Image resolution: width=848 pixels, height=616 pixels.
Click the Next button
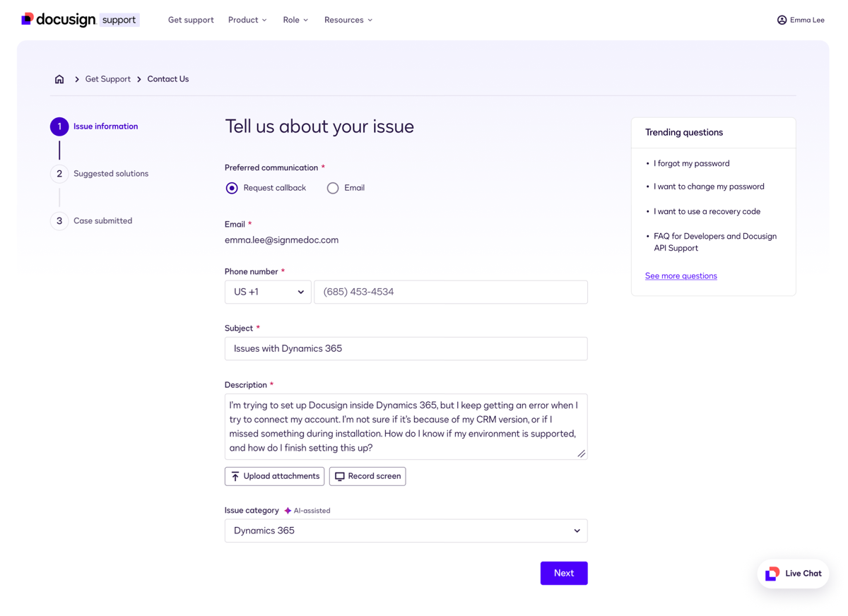coord(563,573)
